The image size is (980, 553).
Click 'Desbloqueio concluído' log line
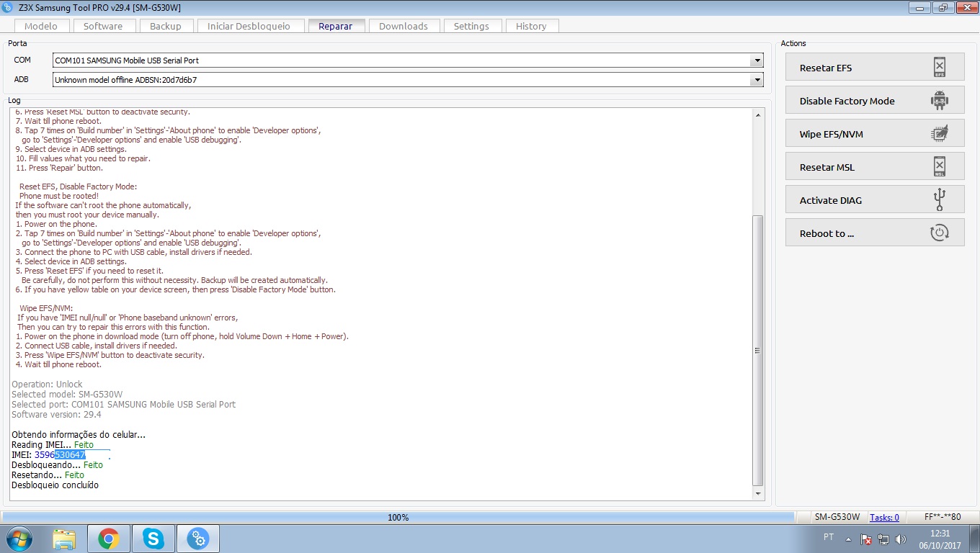coord(55,485)
